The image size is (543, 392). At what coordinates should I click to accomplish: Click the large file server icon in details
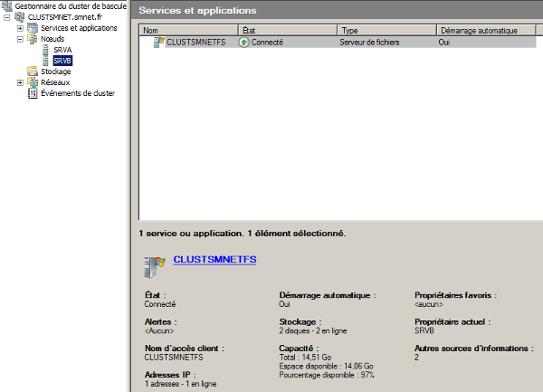pos(153,265)
